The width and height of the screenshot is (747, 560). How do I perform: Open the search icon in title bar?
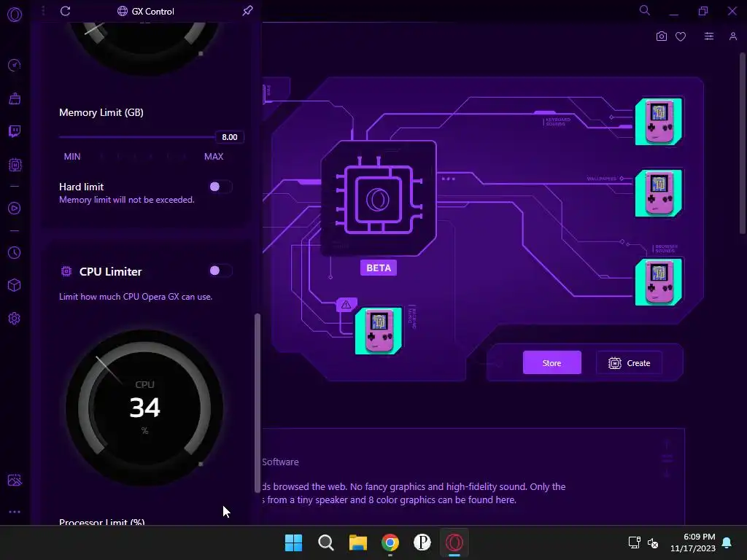click(645, 10)
